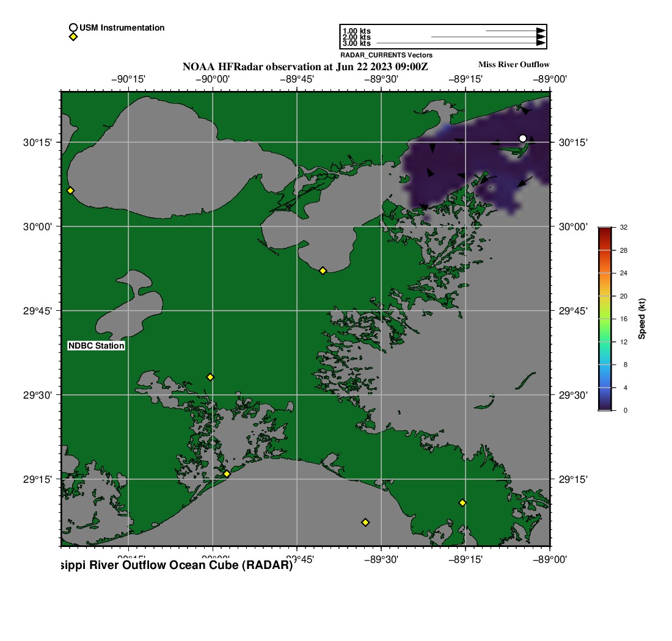Click the NOAA HFRadar observation title
This screenshot has width=672, height=641.
point(305,67)
